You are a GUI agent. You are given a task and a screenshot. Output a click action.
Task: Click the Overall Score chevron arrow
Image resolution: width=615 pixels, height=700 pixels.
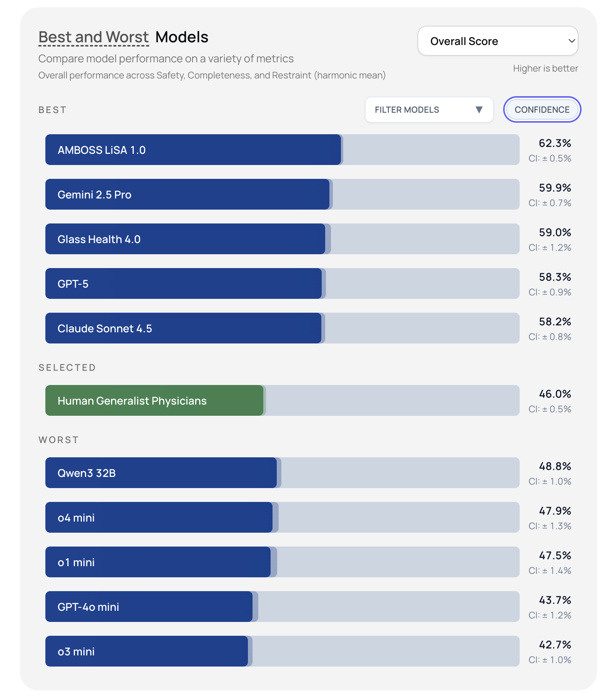pos(572,41)
